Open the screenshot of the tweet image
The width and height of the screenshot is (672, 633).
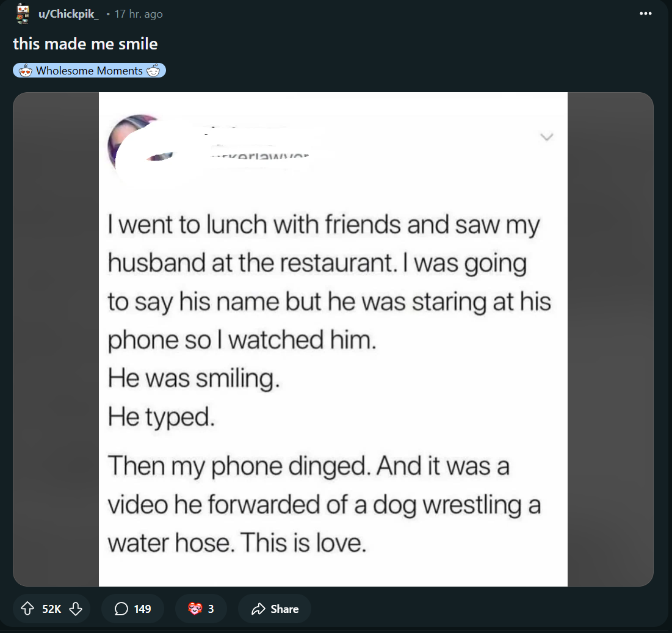click(x=333, y=339)
